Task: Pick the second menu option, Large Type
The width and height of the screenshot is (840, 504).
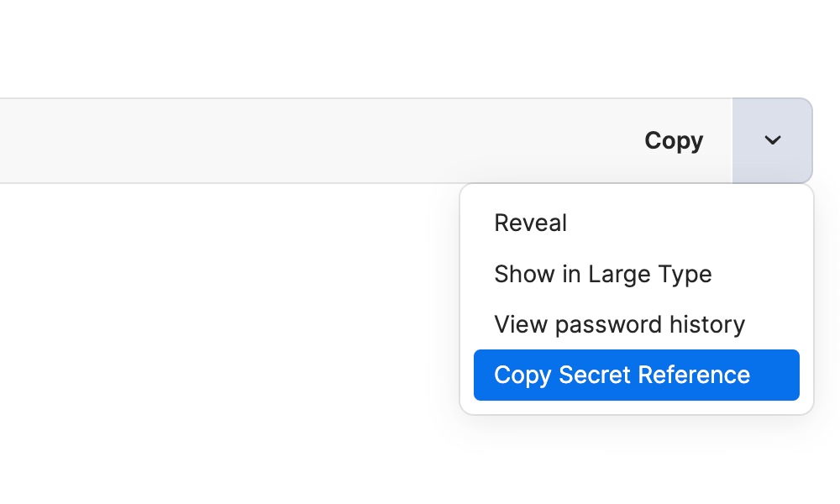Action: click(602, 274)
